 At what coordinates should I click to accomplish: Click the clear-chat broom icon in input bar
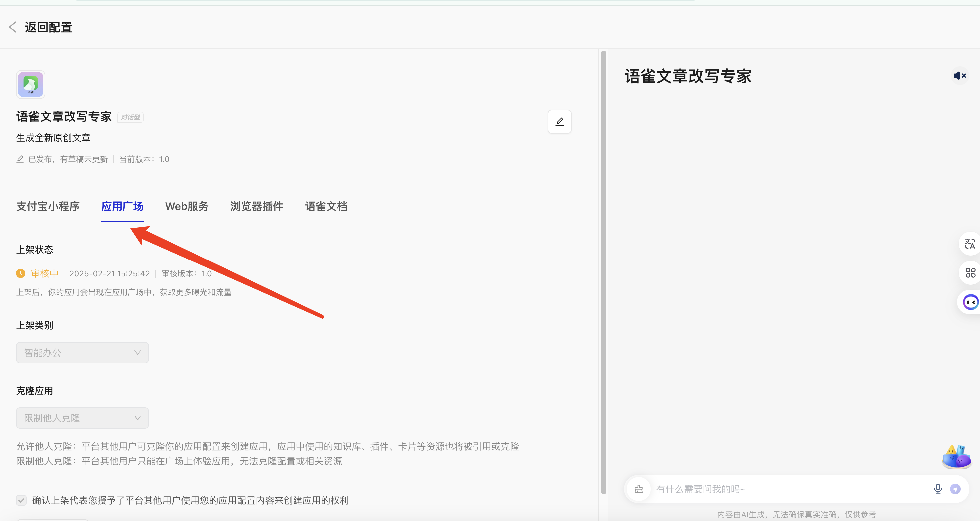pyautogui.click(x=639, y=489)
